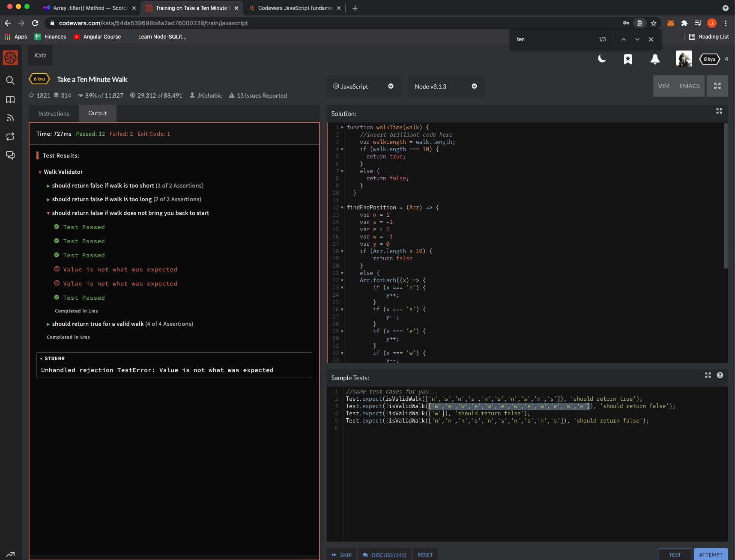735x560 pixels.
Task: Open the DISCUSS (342) section
Action: point(385,554)
